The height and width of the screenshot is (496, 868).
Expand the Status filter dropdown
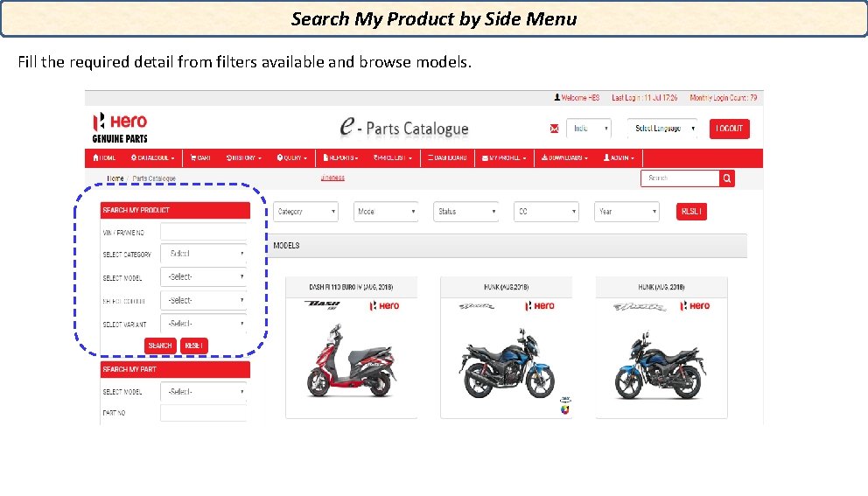(466, 212)
